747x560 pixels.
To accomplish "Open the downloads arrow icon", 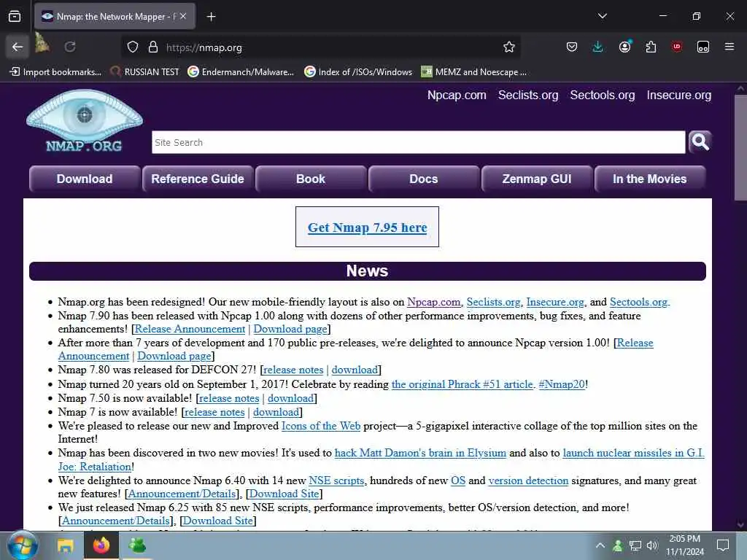I will [x=598, y=47].
